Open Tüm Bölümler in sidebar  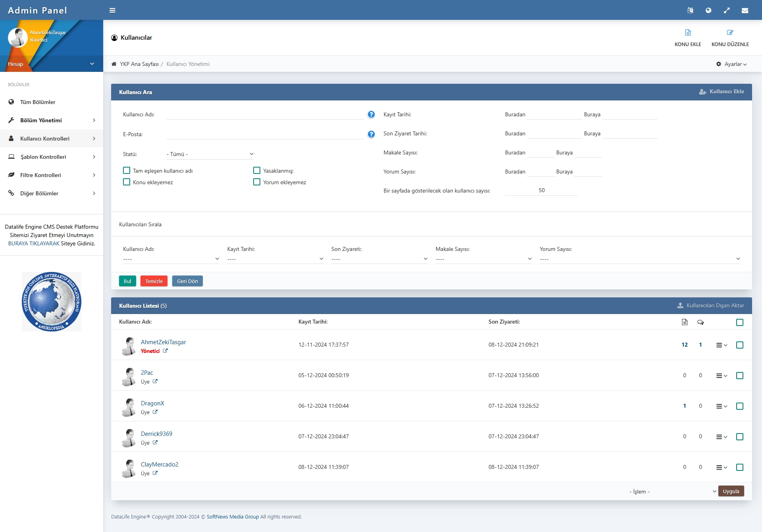(x=38, y=102)
